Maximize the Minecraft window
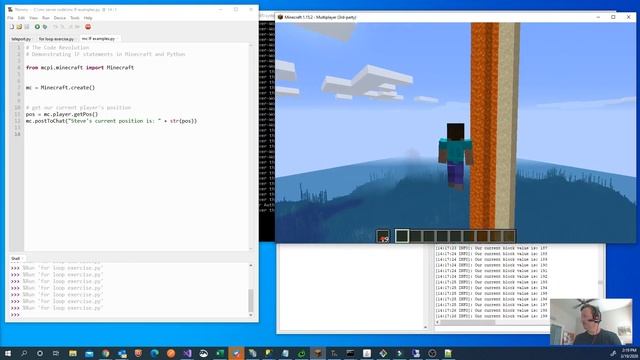The height and width of the screenshot is (360, 640). 613,17
